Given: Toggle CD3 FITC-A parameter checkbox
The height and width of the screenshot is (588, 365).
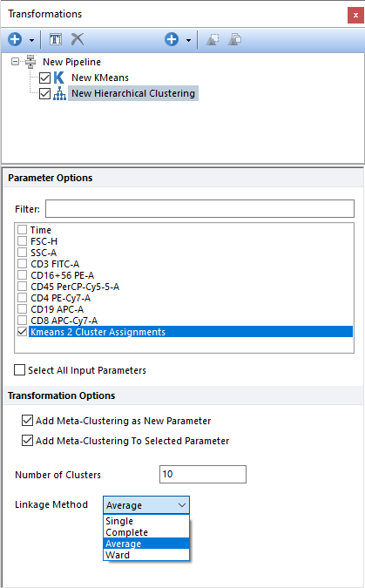Looking at the screenshot, I should tap(22, 264).
